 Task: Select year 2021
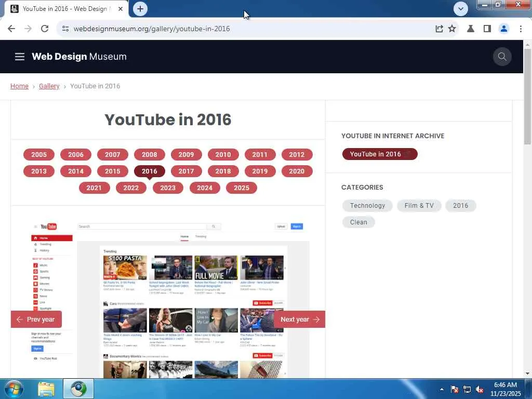[94, 188]
